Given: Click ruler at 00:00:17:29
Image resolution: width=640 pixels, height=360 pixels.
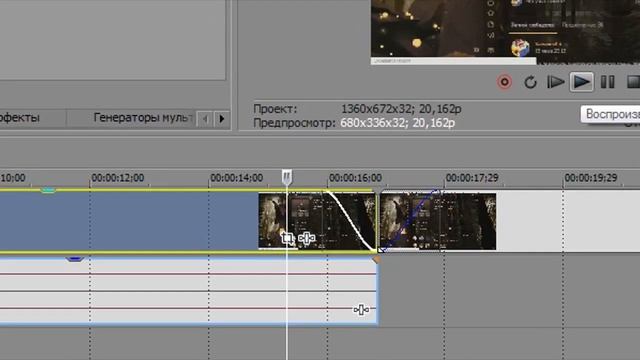Looking at the screenshot, I should click(x=472, y=178).
